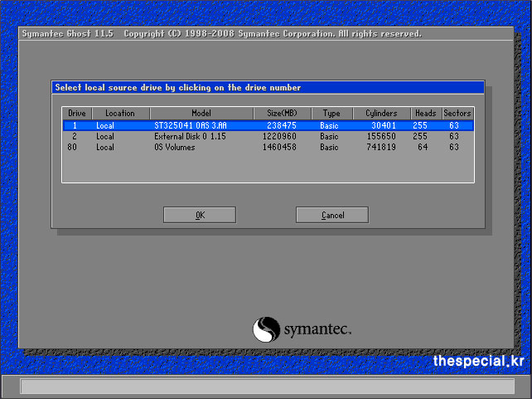The image size is (532, 399).
Task: Confirm drive selection with OK button
Action: [x=200, y=215]
